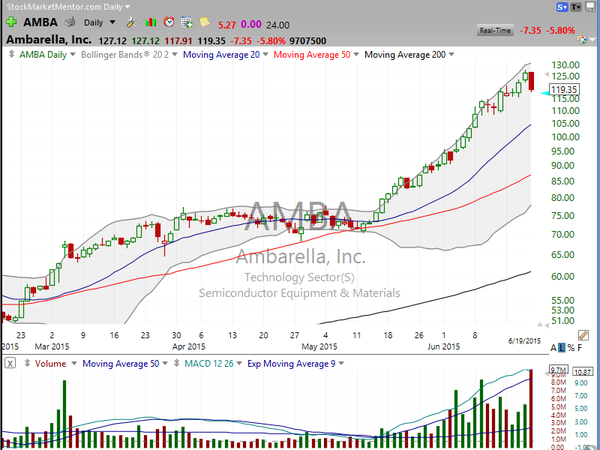The image size is (600, 450).
Task: Click the Ambarella, Inc. company name
Action: point(49,39)
